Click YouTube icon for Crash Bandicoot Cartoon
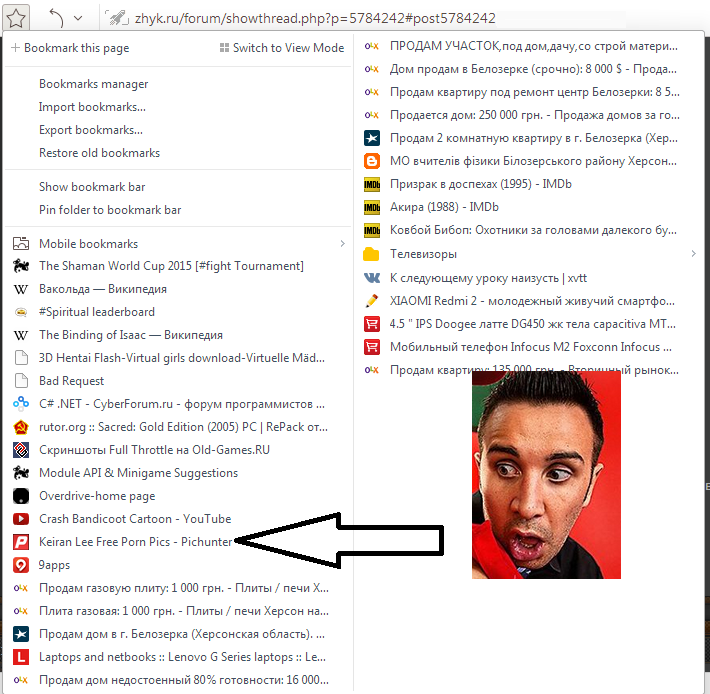The height and width of the screenshot is (694, 710). (x=20, y=519)
